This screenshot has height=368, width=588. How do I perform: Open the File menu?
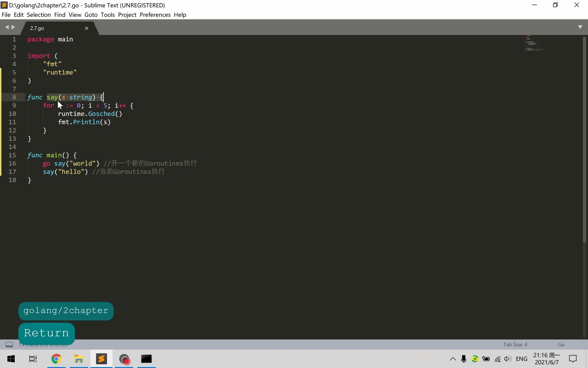click(x=6, y=15)
